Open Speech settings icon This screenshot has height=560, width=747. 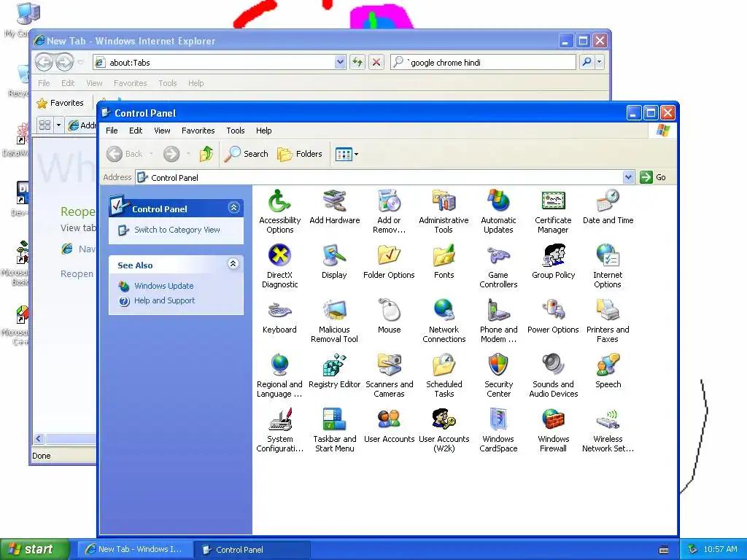tap(608, 371)
